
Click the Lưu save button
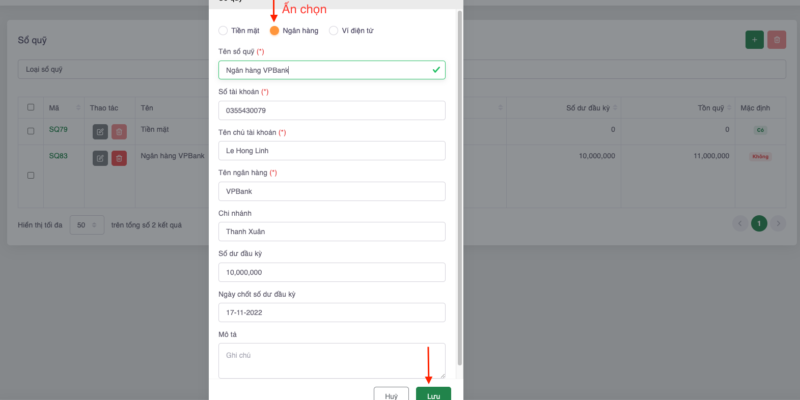[433, 394]
